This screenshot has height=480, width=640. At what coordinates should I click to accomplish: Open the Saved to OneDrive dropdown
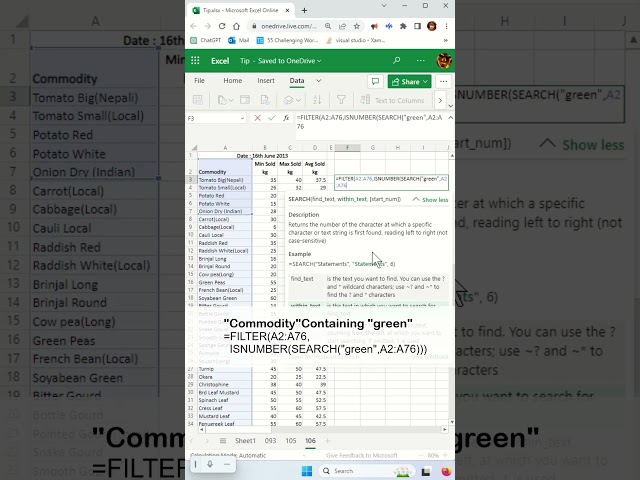coord(289,61)
